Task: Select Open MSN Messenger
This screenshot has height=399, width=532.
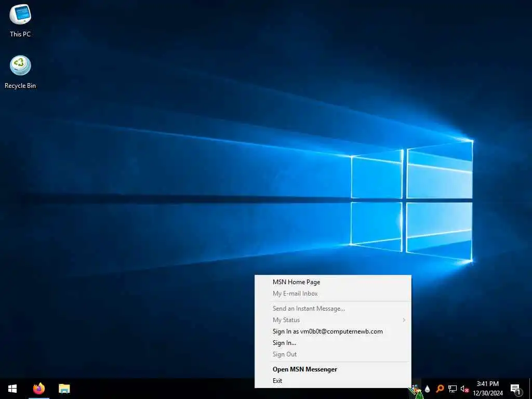Action: tap(333, 369)
